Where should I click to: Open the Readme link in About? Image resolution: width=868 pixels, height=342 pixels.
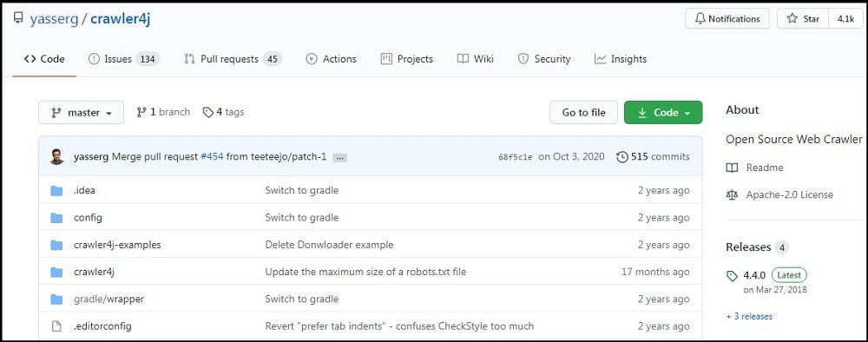(x=765, y=168)
